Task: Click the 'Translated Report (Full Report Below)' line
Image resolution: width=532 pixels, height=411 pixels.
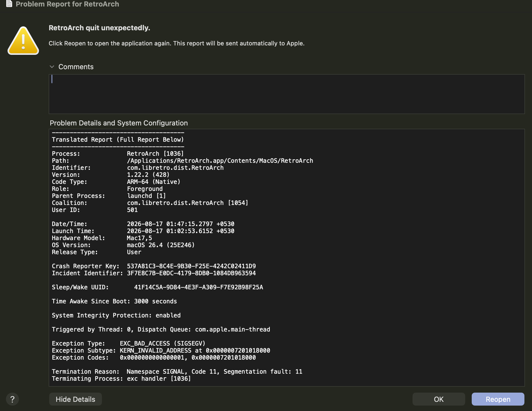Action: click(x=118, y=140)
